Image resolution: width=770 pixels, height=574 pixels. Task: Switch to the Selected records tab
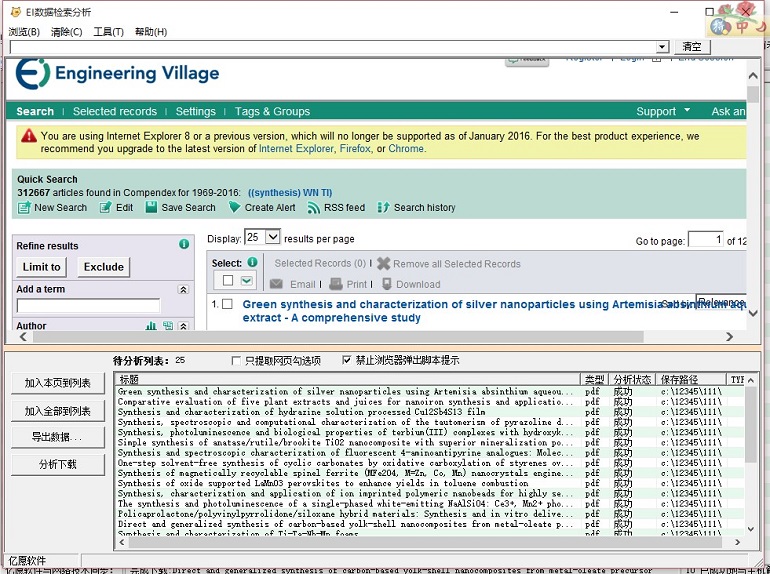click(114, 111)
